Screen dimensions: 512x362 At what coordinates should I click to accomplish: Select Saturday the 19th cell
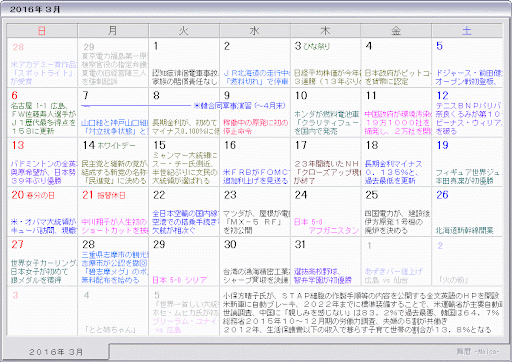[467, 162]
